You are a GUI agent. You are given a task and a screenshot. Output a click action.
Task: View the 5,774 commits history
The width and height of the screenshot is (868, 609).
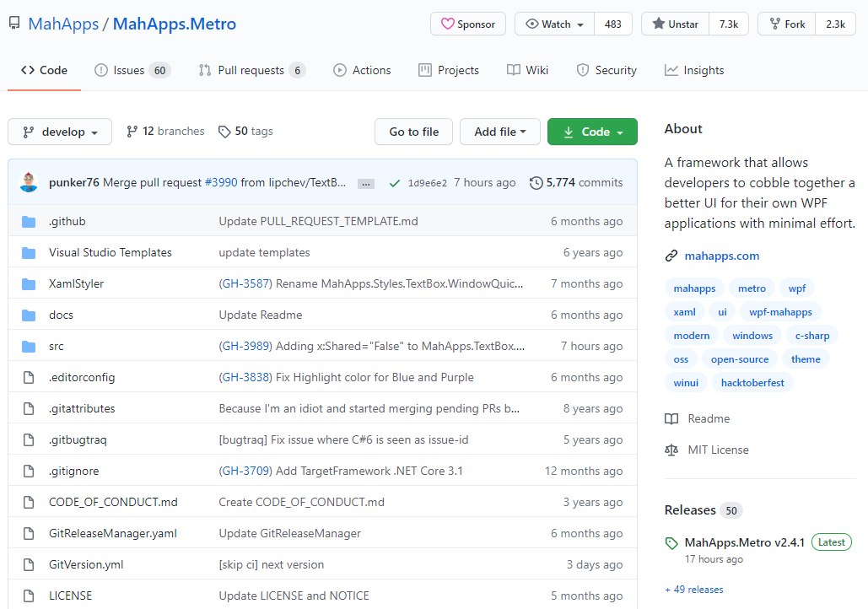click(584, 182)
